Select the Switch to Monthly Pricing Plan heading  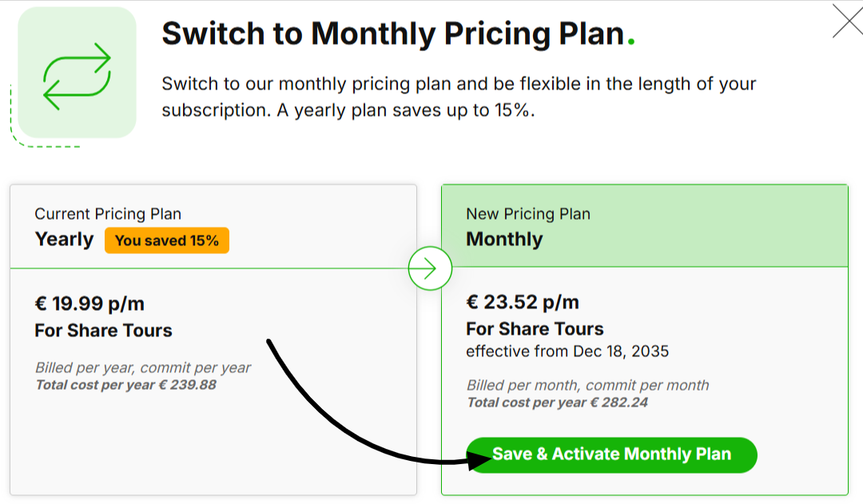click(x=392, y=34)
